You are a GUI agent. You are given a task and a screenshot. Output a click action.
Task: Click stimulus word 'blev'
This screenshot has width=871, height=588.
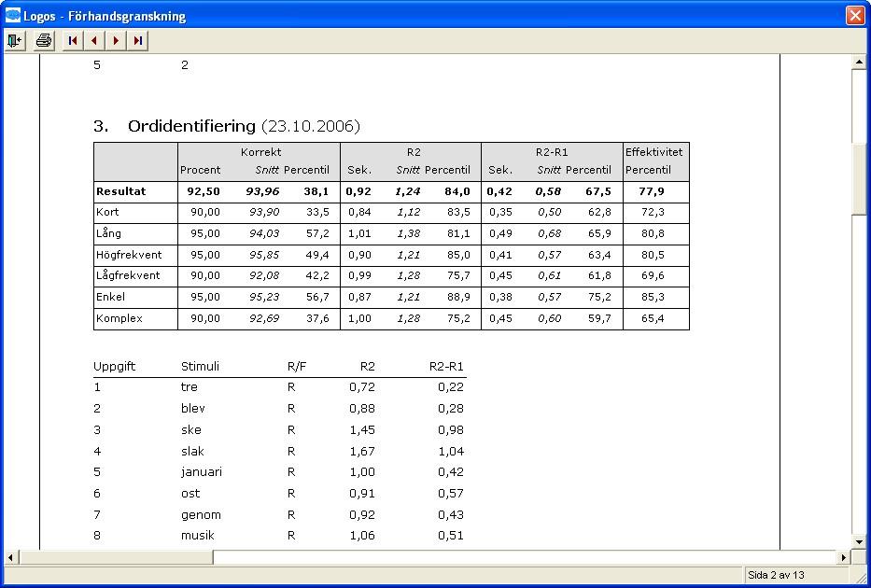(x=192, y=409)
